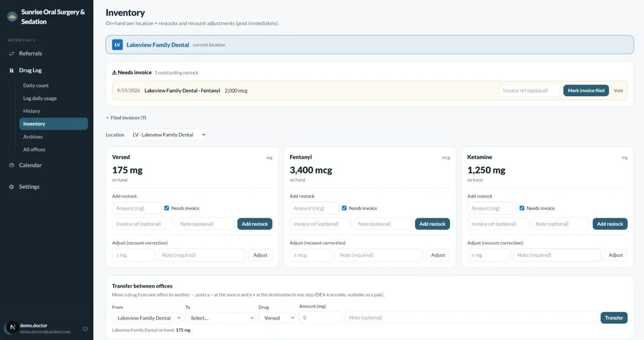644x340 pixels.
Task: Click the Needs invoice warning triangle icon
Action: [x=114, y=72]
